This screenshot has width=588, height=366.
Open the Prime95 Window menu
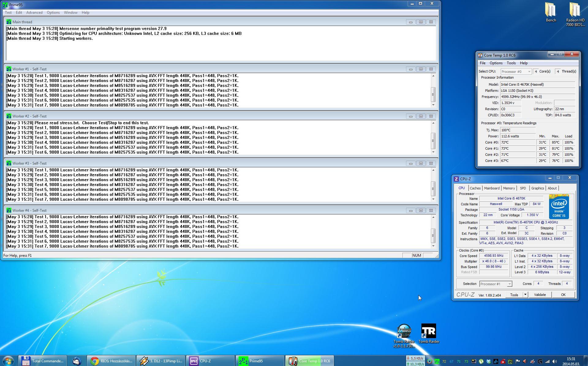click(70, 13)
